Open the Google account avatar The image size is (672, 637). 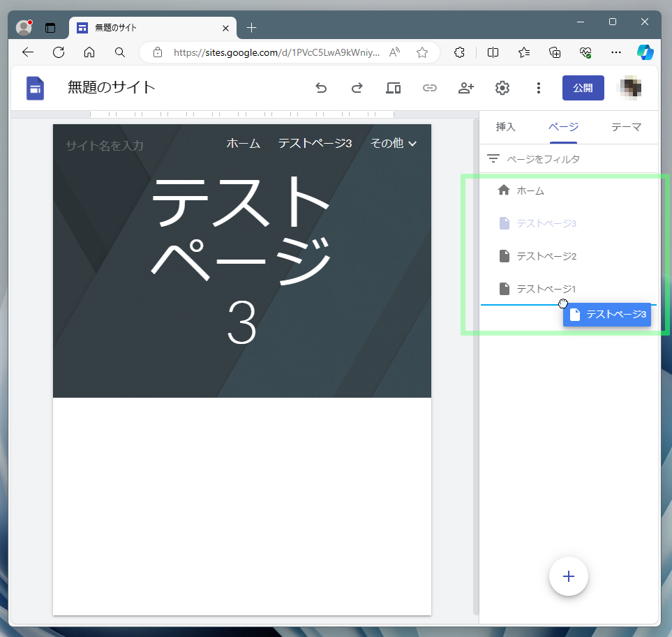pyautogui.click(x=631, y=88)
